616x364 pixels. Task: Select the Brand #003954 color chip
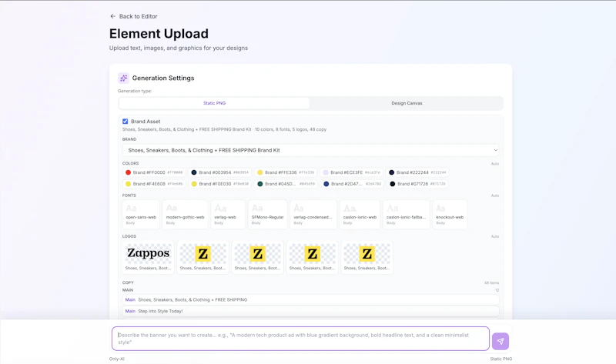[219, 172]
